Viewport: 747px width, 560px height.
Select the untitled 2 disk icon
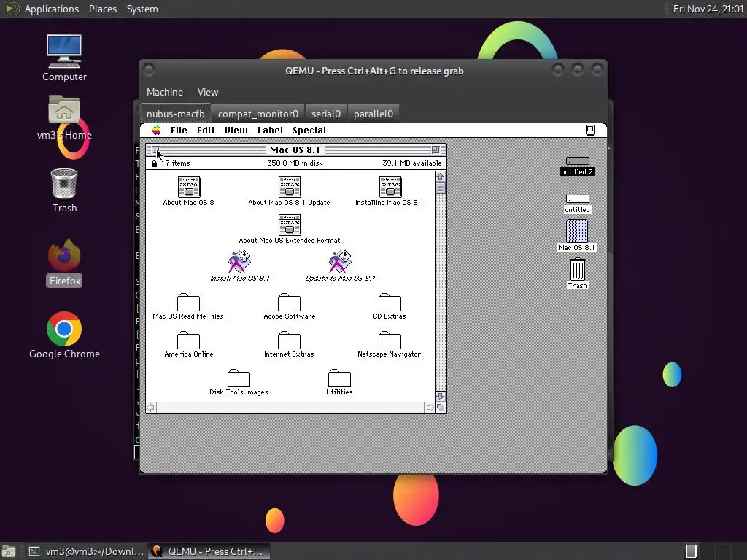click(578, 161)
